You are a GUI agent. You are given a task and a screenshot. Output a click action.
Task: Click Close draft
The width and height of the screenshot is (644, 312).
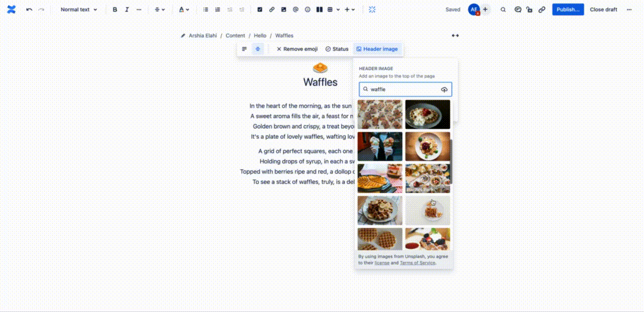603,10
